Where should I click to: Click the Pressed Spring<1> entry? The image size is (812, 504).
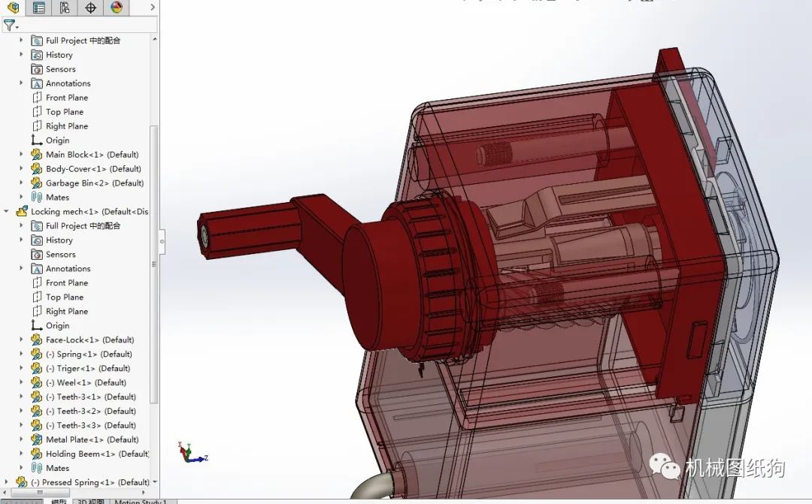[77, 481]
